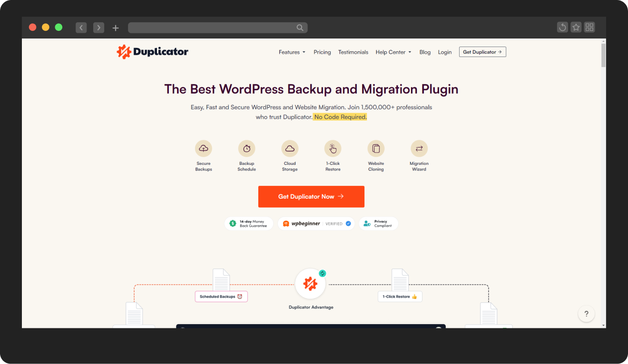Screen dimensions: 628x364
Task: Click the browser search field
Action: click(217, 27)
